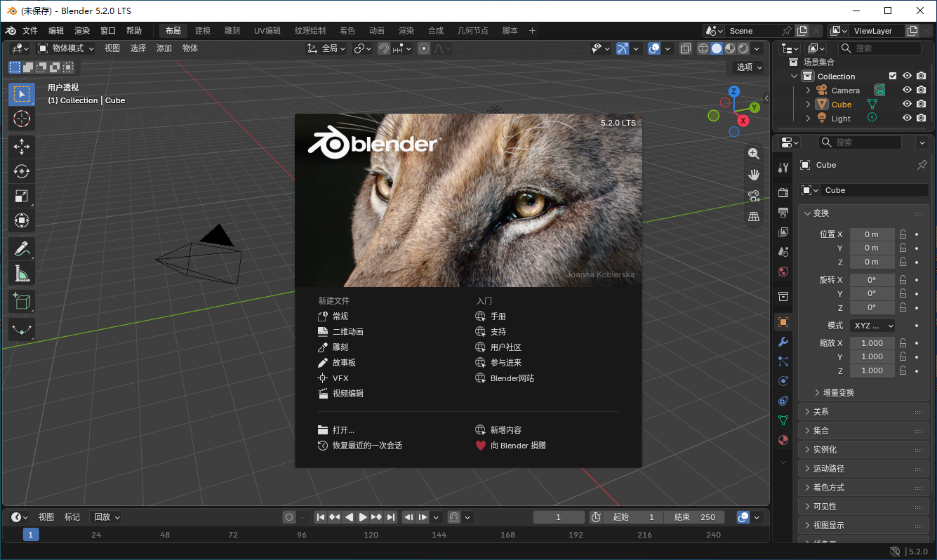Click the timeline play forward button
The image size is (937, 560).
tap(363, 517)
